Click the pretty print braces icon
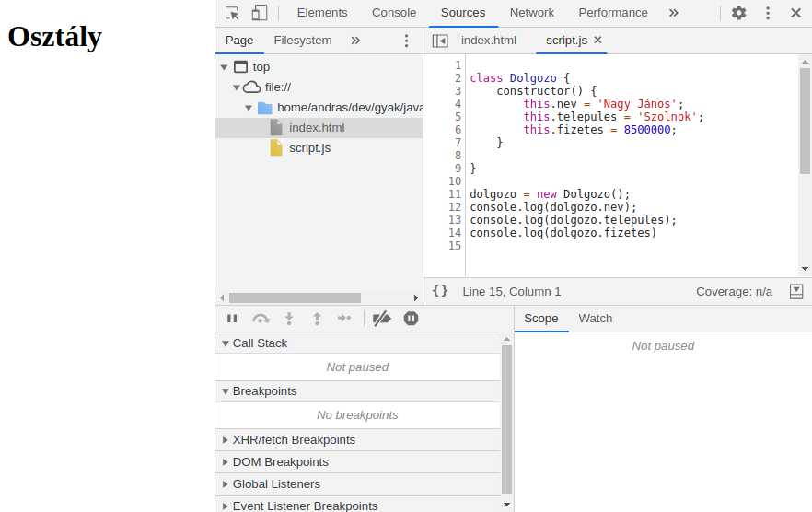 click(x=440, y=291)
